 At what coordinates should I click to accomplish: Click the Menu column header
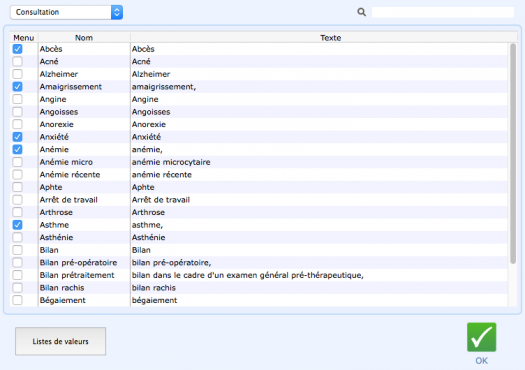(x=24, y=38)
